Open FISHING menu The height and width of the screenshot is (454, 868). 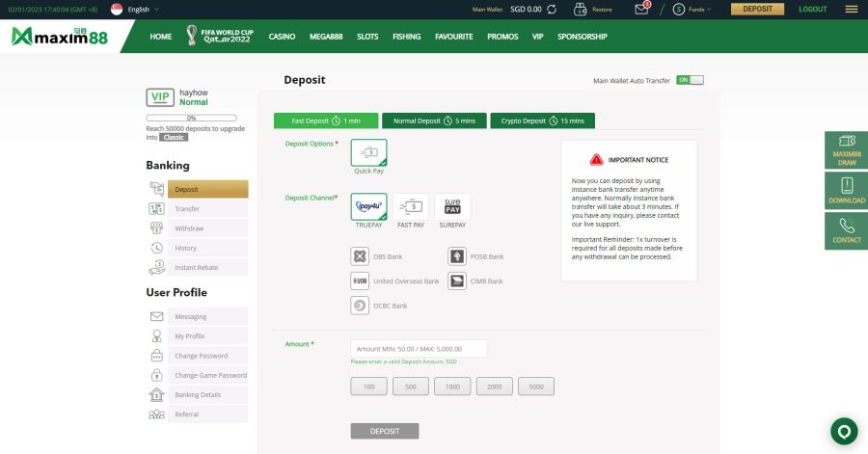click(407, 37)
